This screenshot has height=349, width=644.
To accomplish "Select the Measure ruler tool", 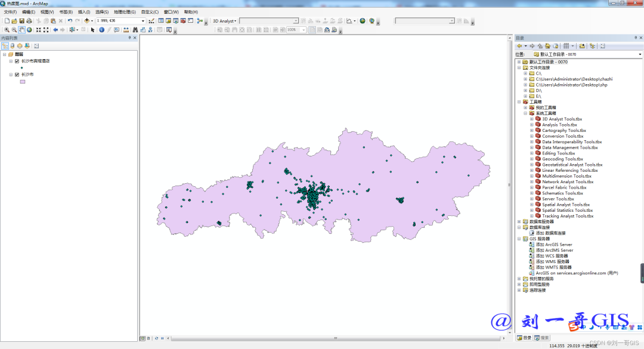I will tap(126, 30).
